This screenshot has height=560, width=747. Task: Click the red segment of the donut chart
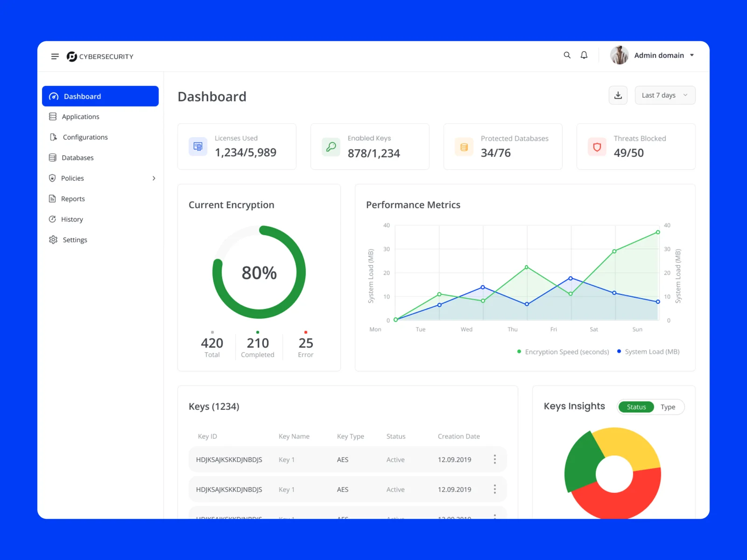621,502
